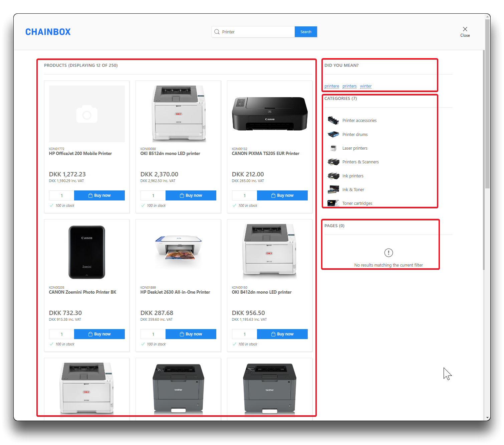Click the magnifier icon in search field
This screenshot has height=445, width=504.
[x=217, y=32]
